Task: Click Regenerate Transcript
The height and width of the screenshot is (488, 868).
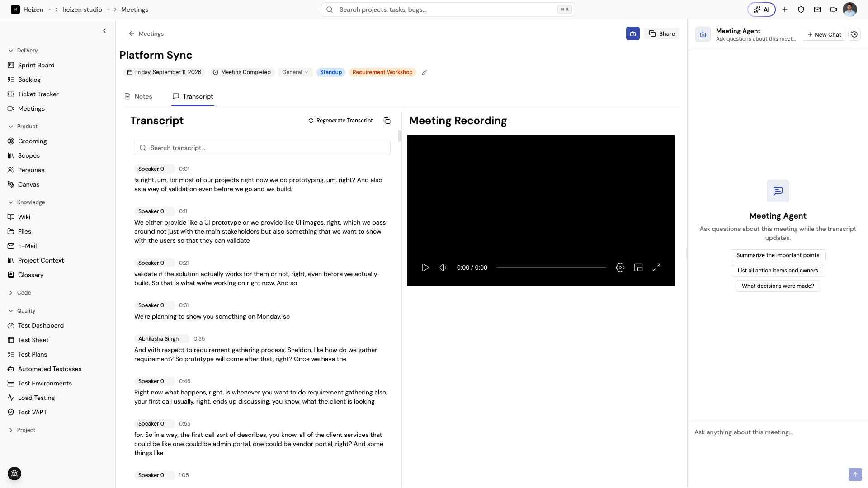Action: (340, 121)
